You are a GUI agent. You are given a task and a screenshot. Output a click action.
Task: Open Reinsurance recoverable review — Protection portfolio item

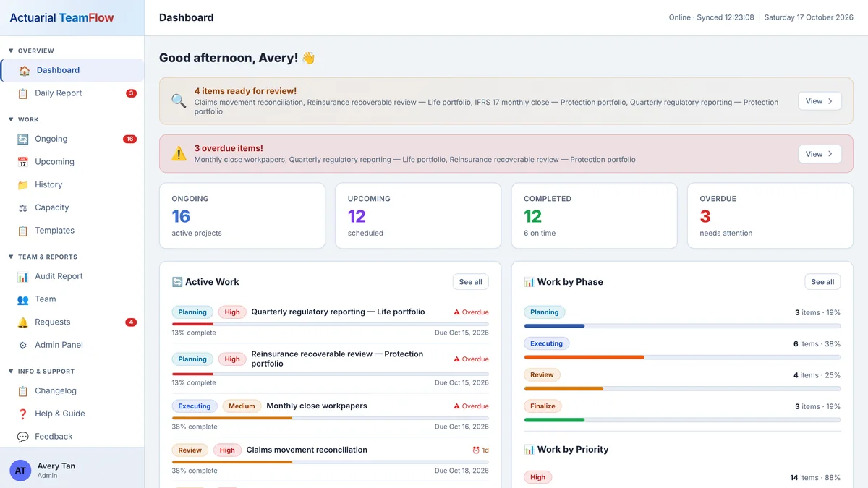point(337,359)
